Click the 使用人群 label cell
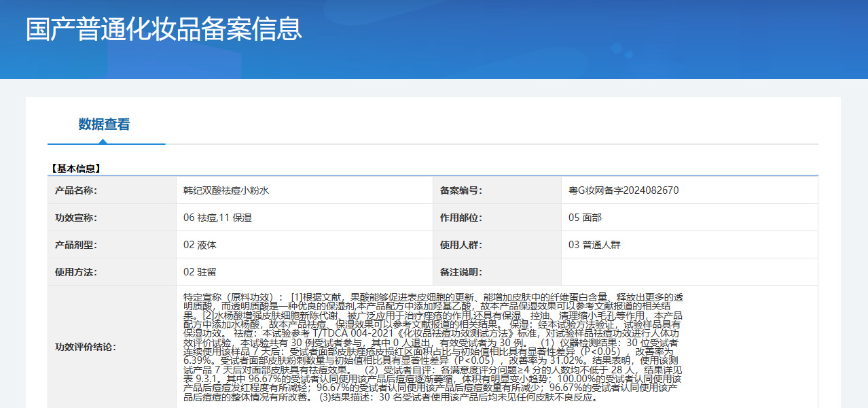This screenshot has width=868, height=408. tap(497, 245)
